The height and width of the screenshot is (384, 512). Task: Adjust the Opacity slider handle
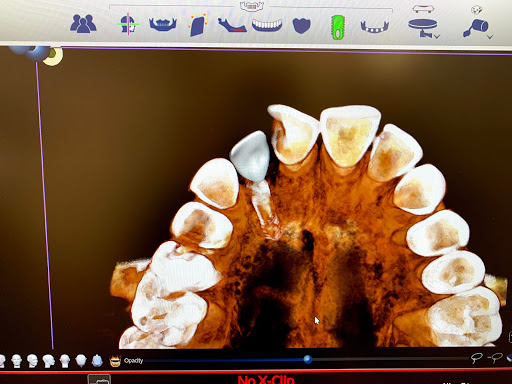[x=308, y=359]
